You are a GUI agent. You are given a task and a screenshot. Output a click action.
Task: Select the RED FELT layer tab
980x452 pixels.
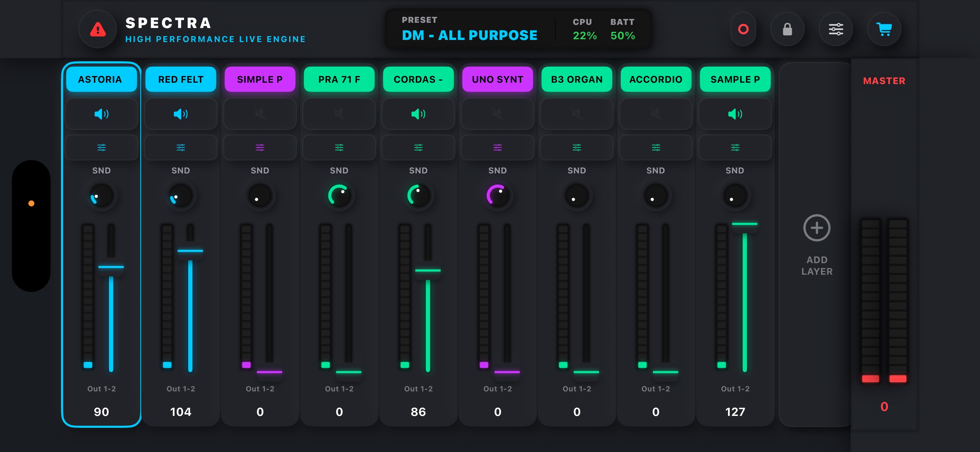[x=181, y=79]
